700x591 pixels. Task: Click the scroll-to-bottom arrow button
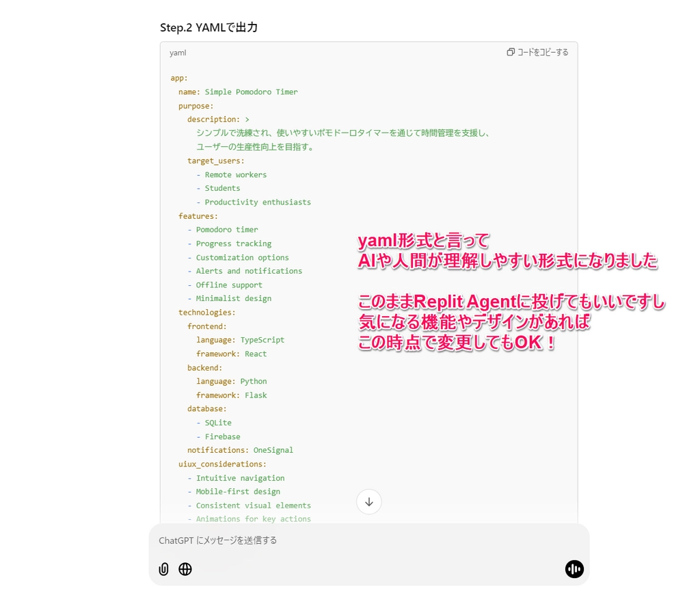coord(368,501)
